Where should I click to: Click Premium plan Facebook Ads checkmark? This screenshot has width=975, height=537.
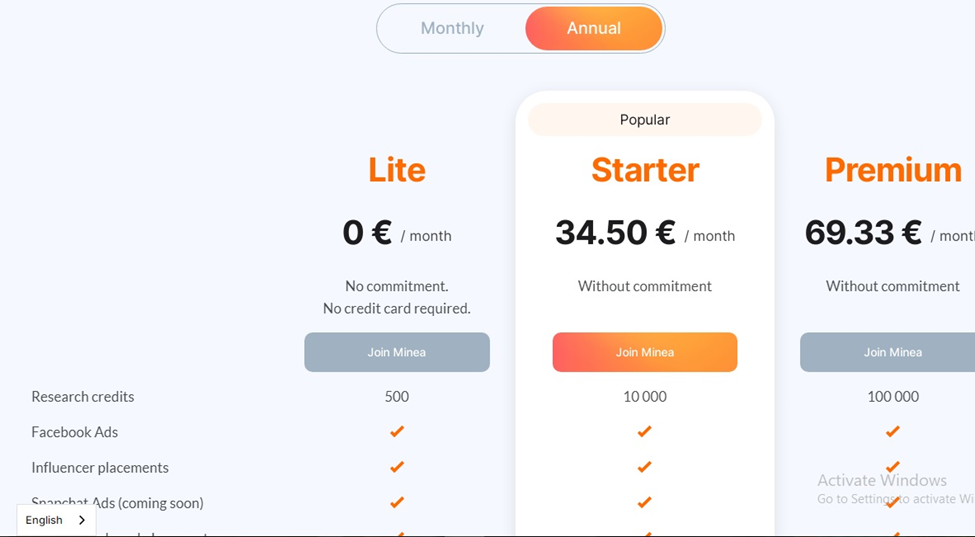[x=892, y=431]
